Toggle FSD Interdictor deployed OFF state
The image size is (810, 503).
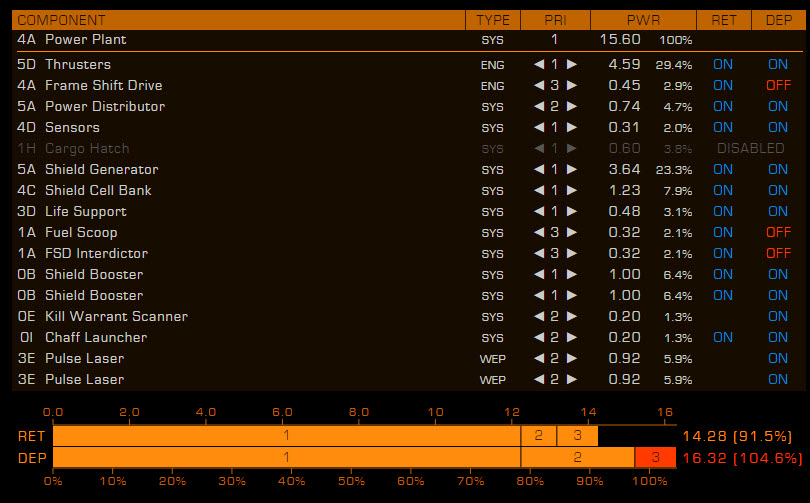pos(778,254)
